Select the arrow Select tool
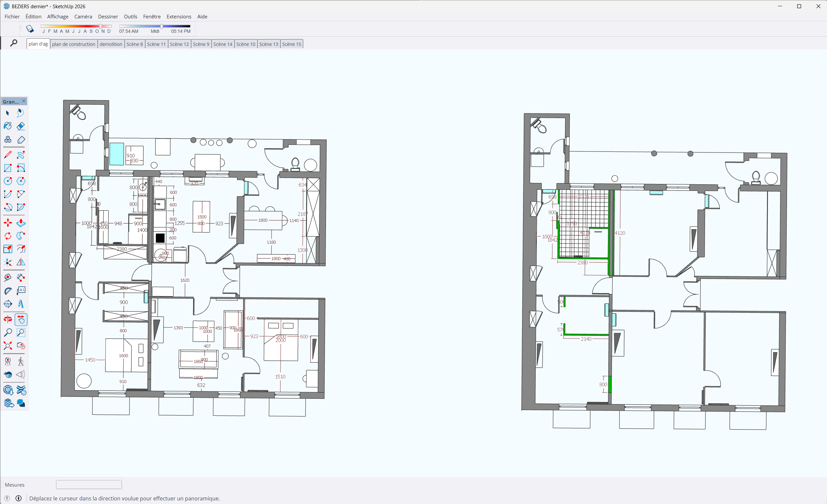Image resolution: width=827 pixels, height=504 pixels. point(8,113)
